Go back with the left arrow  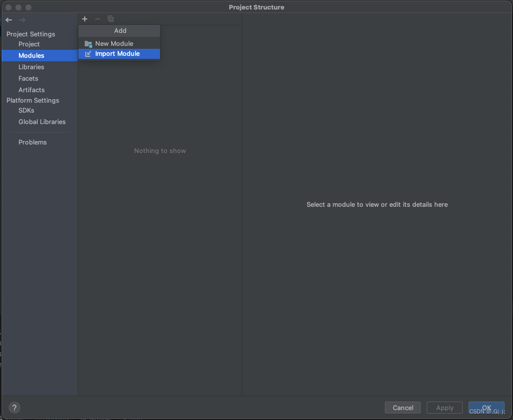click(9, 20)
